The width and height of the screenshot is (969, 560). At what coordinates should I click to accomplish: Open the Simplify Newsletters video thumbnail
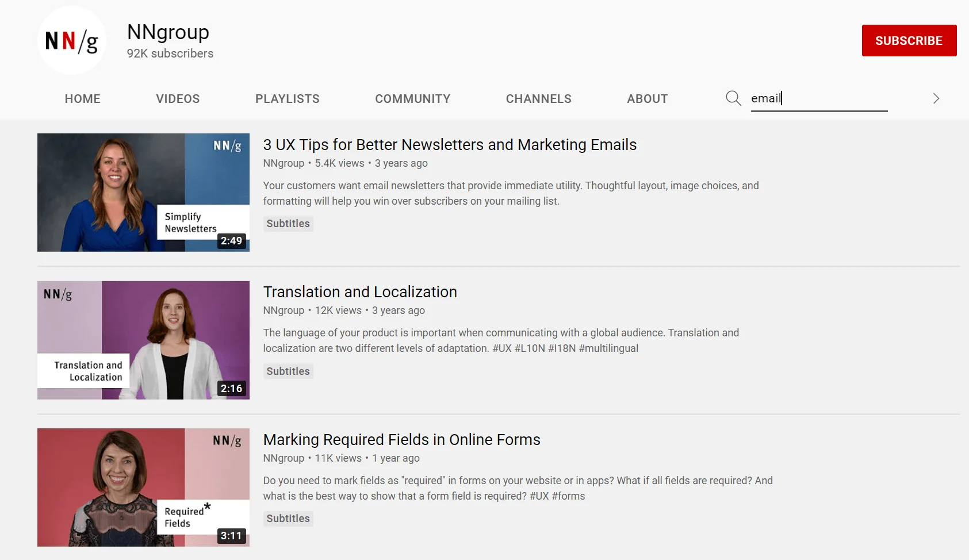143,193
